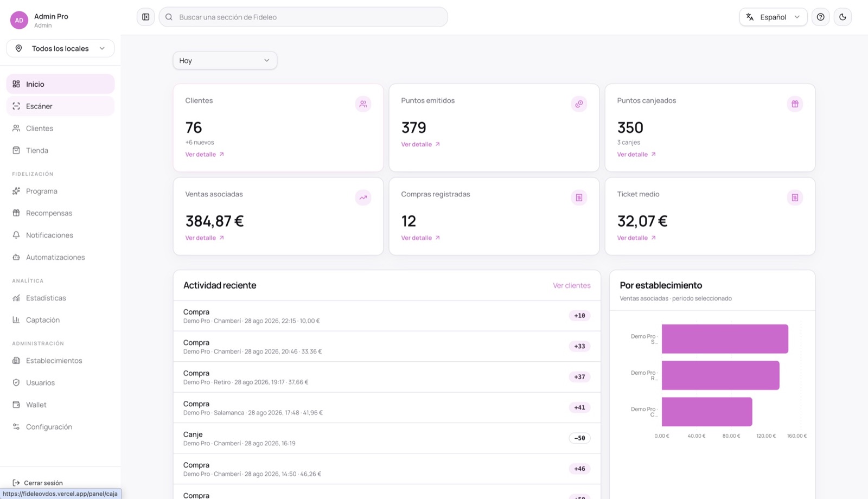Click Ver detalle on Ticket medio card
The height and width of the screenshot is (499, 868).
[636, 238]
